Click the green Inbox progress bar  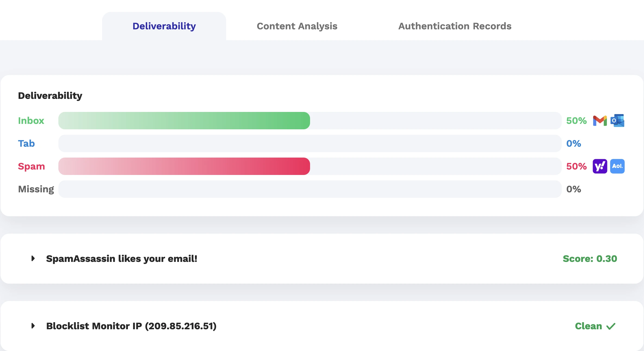(x=184, y=121)
